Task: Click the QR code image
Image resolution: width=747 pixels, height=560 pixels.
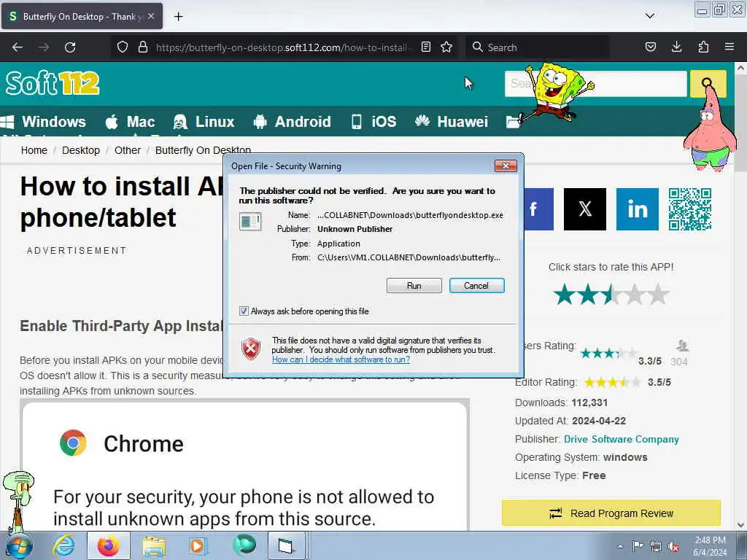Action: tap(690, 209)
